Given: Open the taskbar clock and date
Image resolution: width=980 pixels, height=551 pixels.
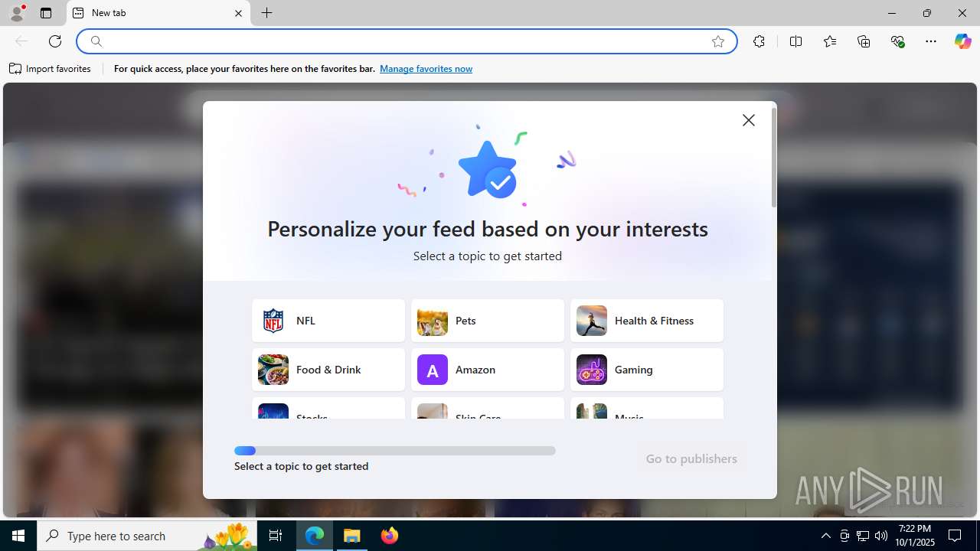Looking at the screenshot, I should tap(916, 536).
